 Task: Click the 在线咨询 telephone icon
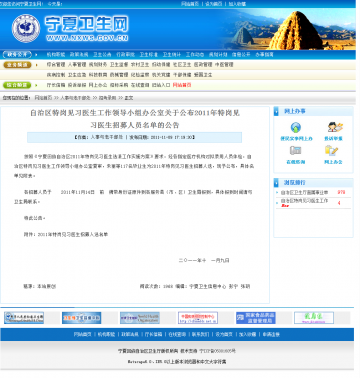coord(295,150)
